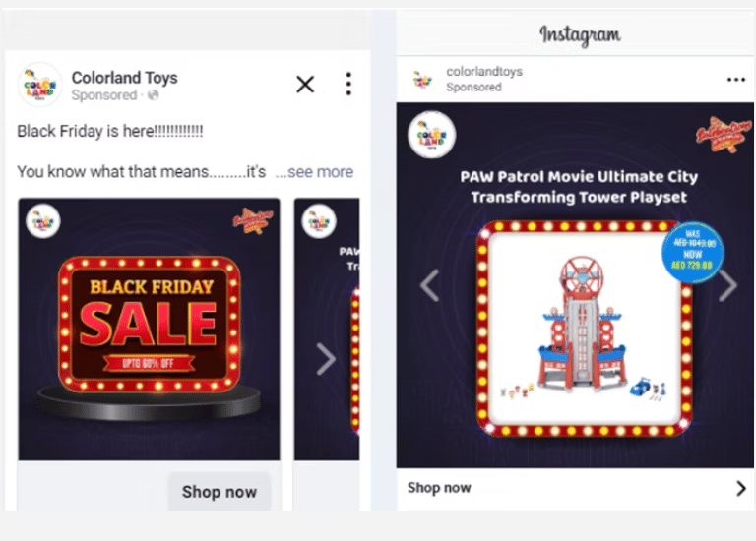Go to next Instagram carousel slide
The height and width of the screenshot is (541, 756).
[x=728, y=285]
